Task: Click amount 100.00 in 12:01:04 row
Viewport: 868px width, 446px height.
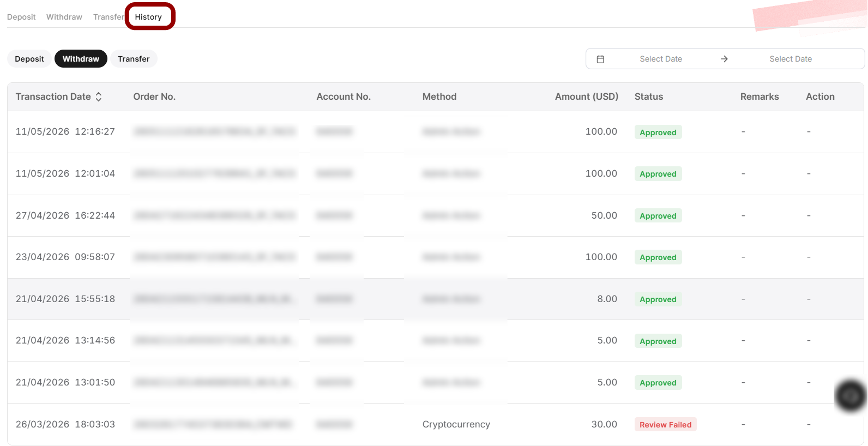Action: pos(601,173)
